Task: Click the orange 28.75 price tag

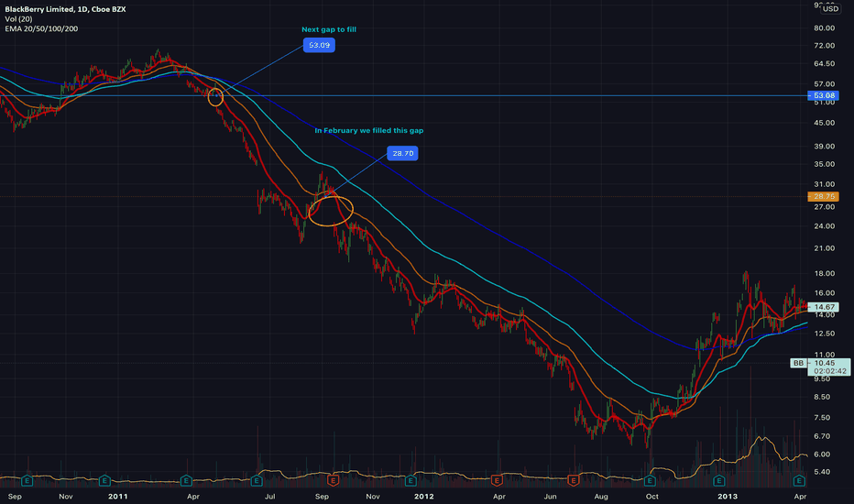Action: [x=824, y=196]
